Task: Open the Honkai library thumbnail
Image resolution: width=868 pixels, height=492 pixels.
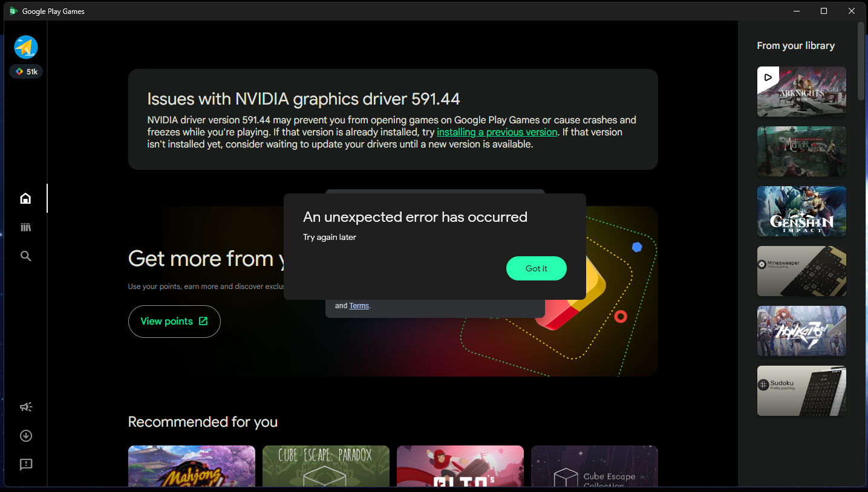Action: (801, 331)
